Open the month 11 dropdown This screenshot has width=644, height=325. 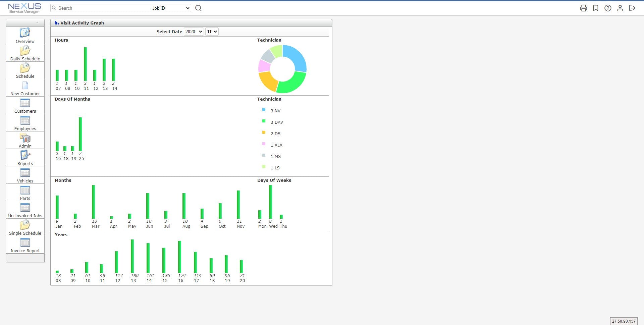point(212,32)
